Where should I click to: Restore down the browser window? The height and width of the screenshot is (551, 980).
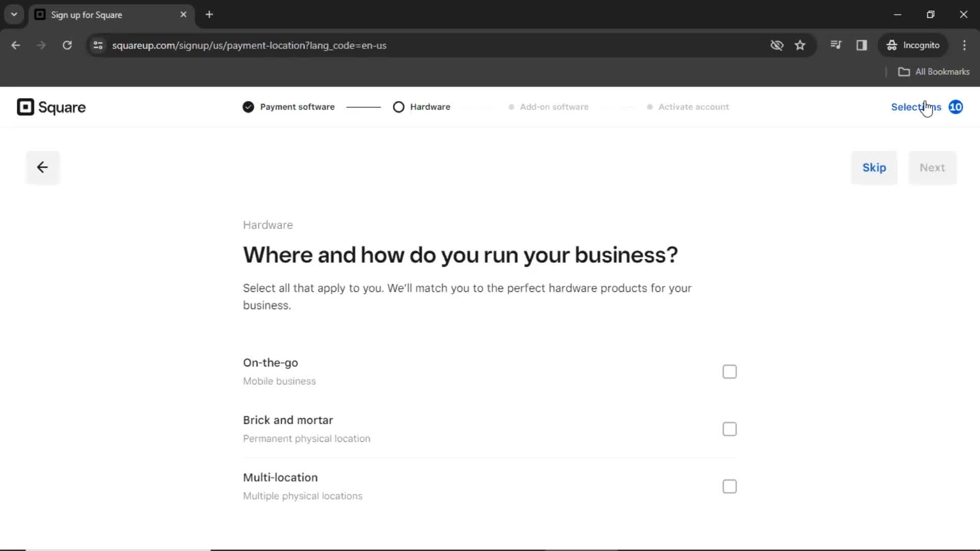pos(930,15)
